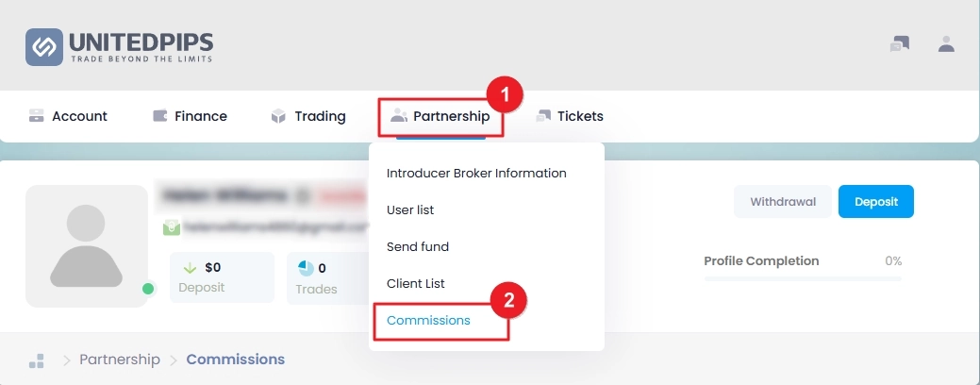
Task: Open the user profile icon in header
Action: tap(946, 43)
